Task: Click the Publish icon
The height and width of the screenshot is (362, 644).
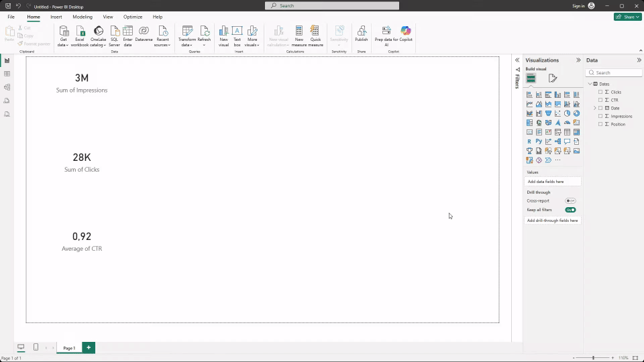Action: pyautogui.click(x=362, y=31)
